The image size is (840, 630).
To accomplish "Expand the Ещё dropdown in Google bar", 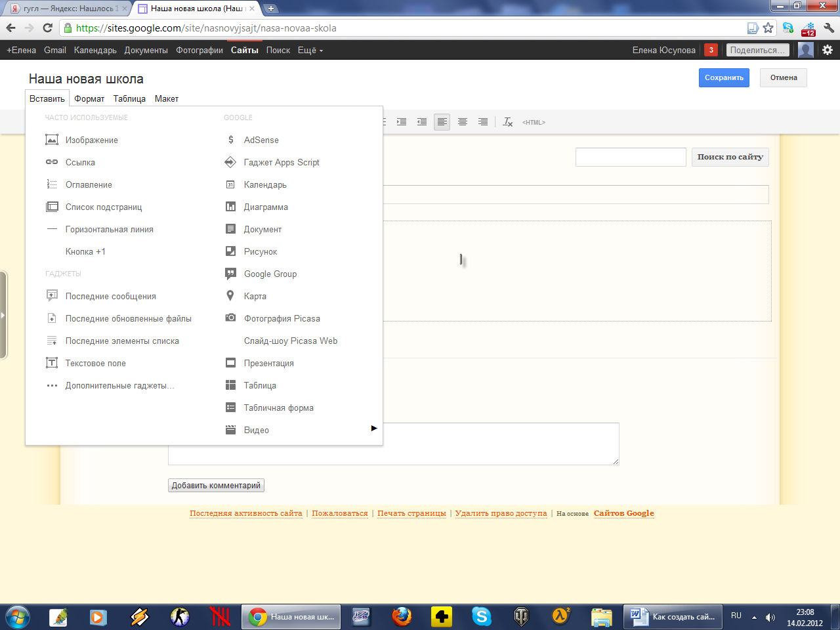I will point(310,50).
